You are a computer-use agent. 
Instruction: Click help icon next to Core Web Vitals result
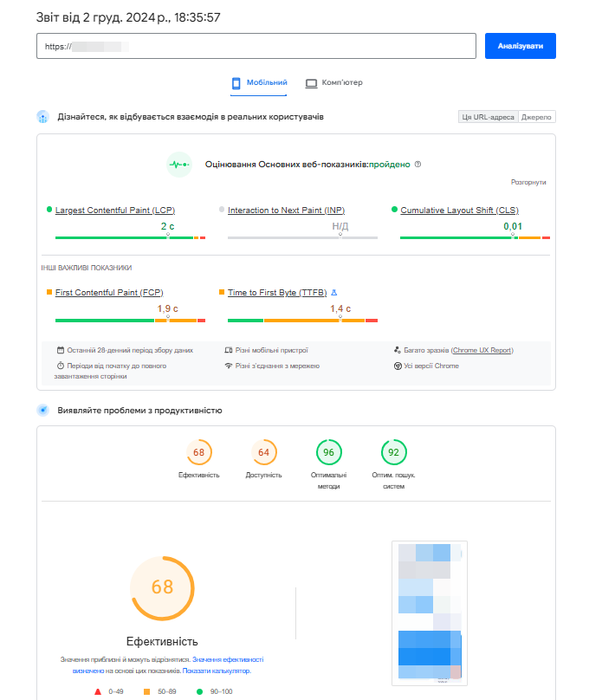418,164
